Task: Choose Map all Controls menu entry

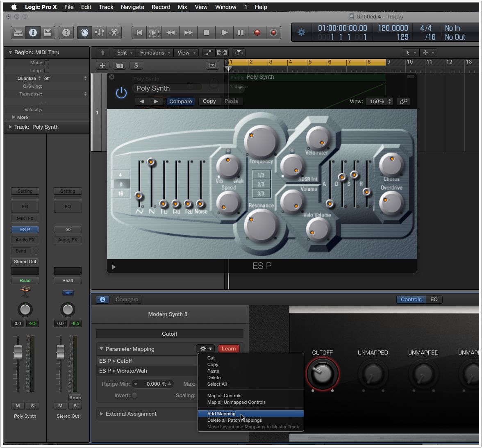Action: click(251, 396)
